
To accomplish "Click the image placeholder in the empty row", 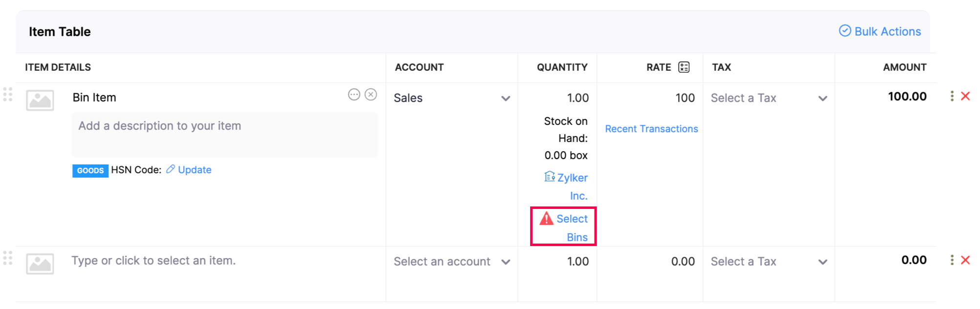I will [40, 264].
